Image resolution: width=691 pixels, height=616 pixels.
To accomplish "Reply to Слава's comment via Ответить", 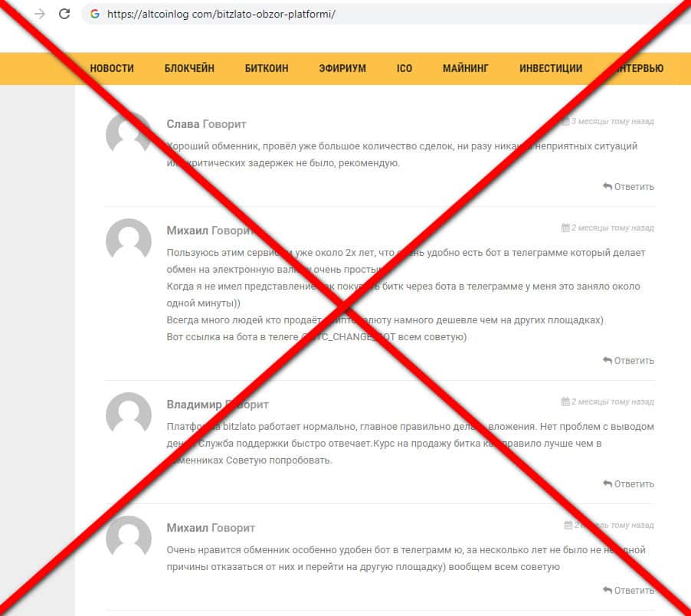I will 628,187.
